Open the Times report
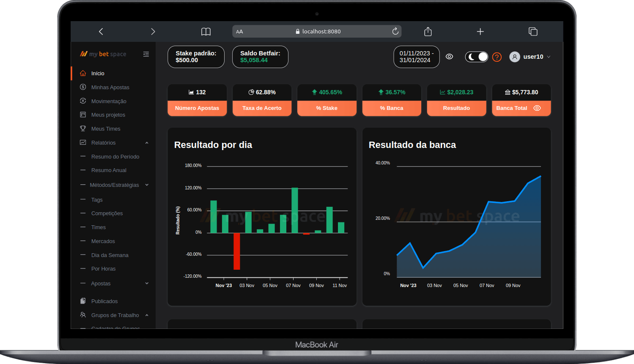The width and height of the screenshot is (634, 364). [x=99, y=227]
